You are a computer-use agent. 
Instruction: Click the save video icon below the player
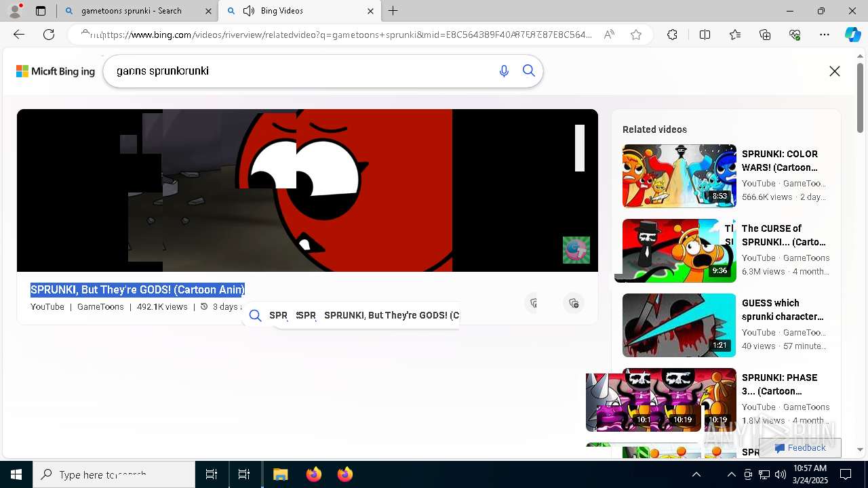coord(574,303)
